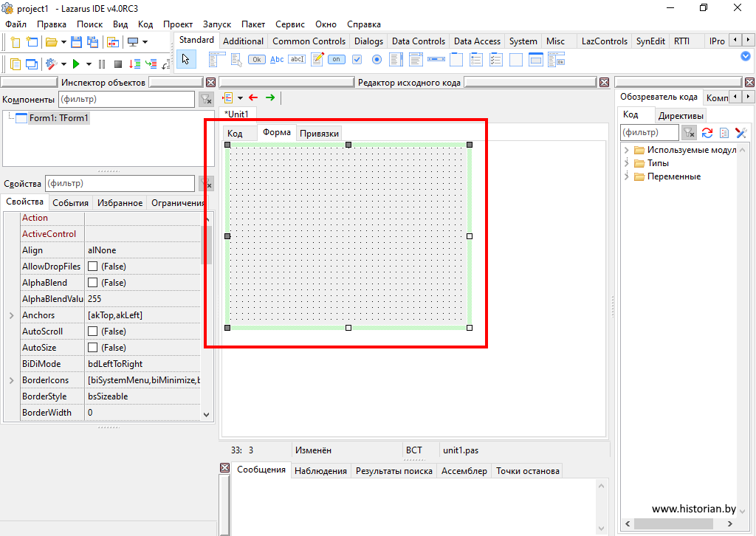
Task: Click the Компоненты filter input field
Action: pos(126,99)
